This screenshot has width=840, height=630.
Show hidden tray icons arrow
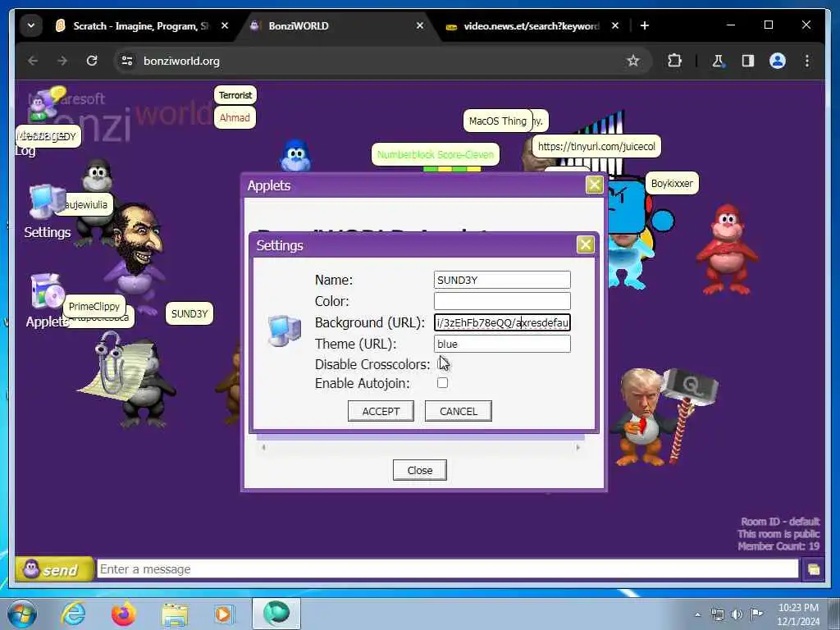tap(697, 614)
